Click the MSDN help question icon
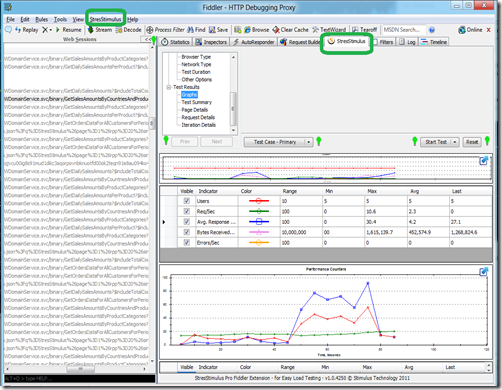Viewport: 502px width, 390px height. (432, 30)
